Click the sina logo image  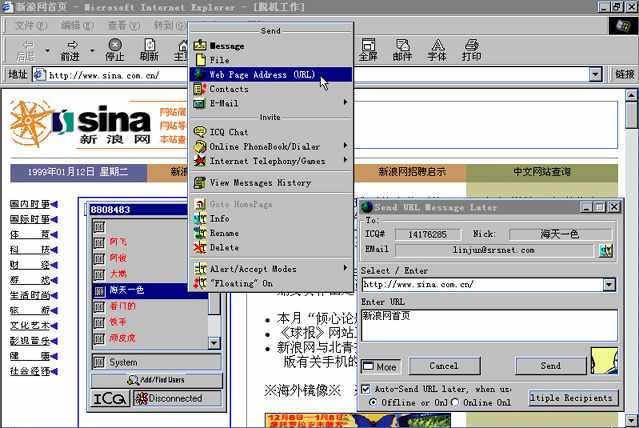coord(82,123)
